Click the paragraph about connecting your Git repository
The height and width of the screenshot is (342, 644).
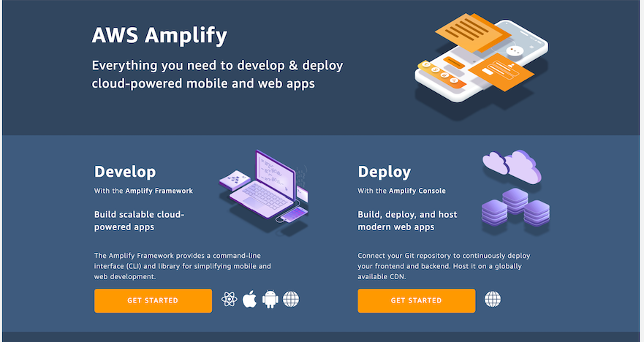click(444, 266)
